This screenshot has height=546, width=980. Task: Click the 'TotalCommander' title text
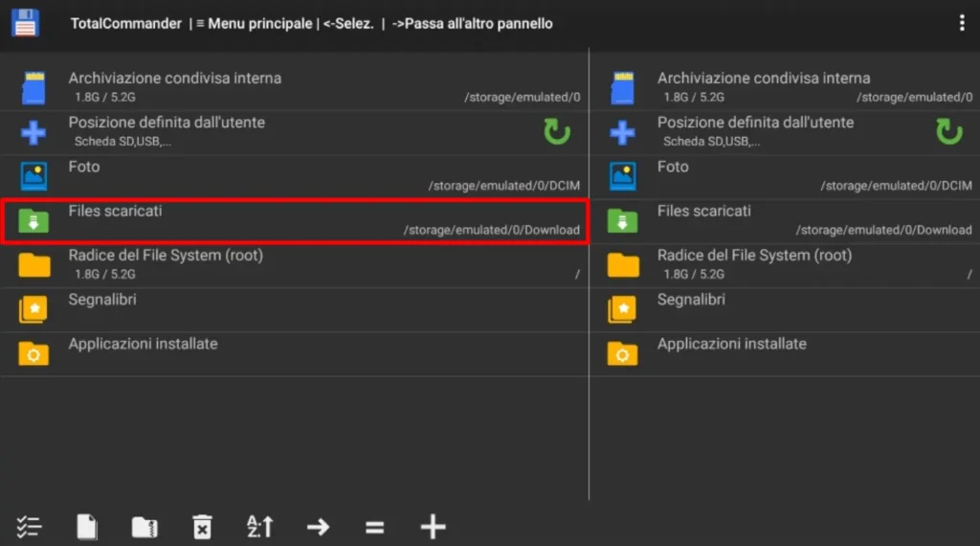pos(125,24)
